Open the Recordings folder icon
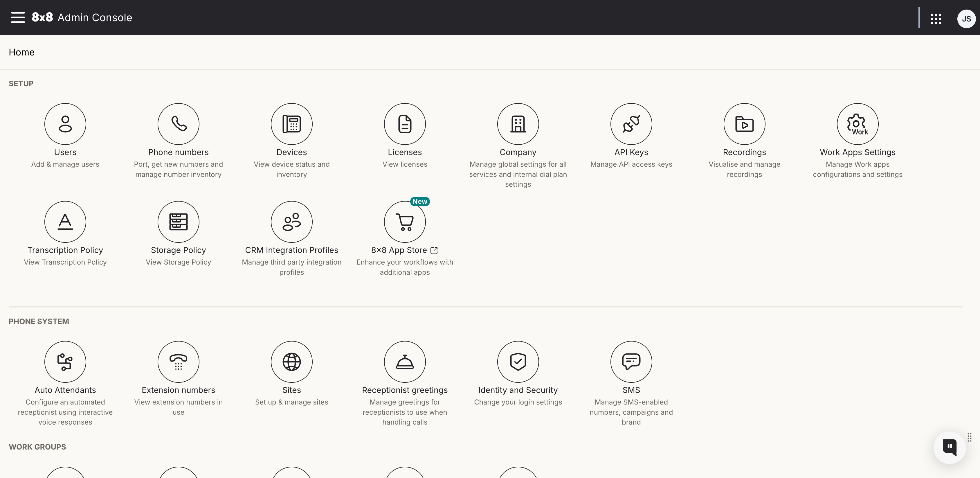 click(x=744, y=124)
